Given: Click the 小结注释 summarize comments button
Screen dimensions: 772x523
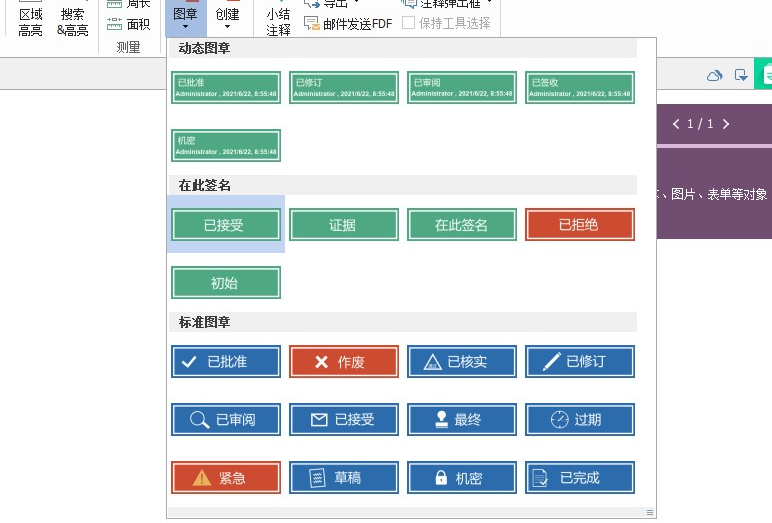Looking at the screenshot, I should click(278, 22).
